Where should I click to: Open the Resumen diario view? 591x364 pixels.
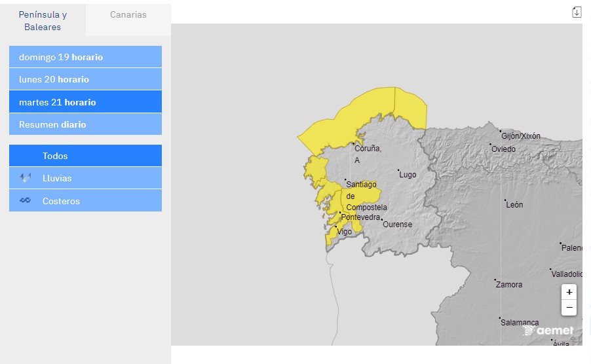tap(85, 124)
